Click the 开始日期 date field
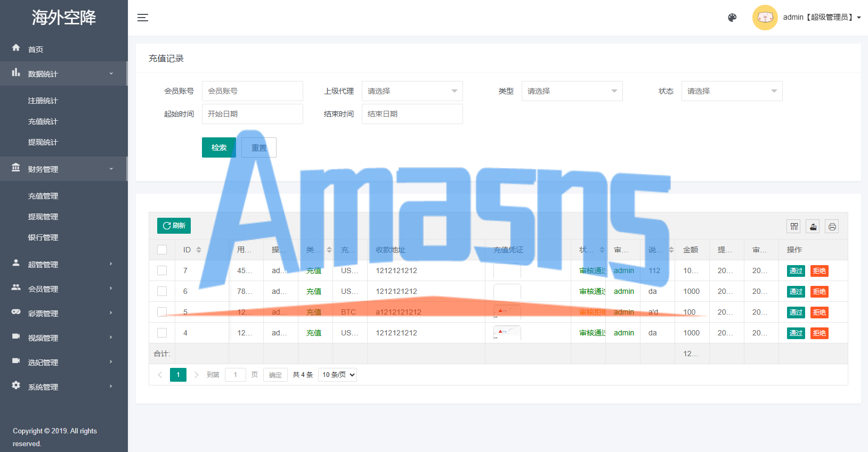The image size is (868, 452). pos(253,114)
